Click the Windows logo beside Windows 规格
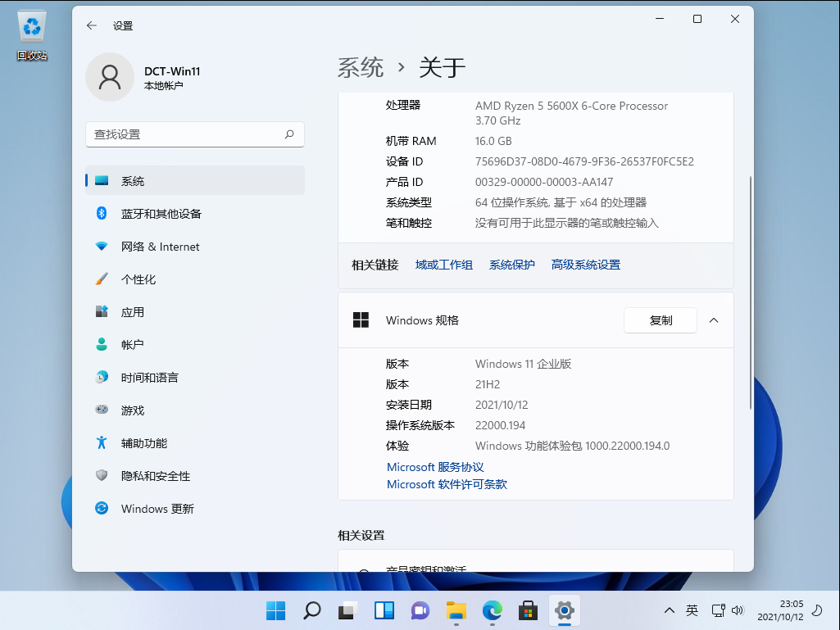Image resolution: width=840 pixels, height=630 pixels. coord(361,320)
